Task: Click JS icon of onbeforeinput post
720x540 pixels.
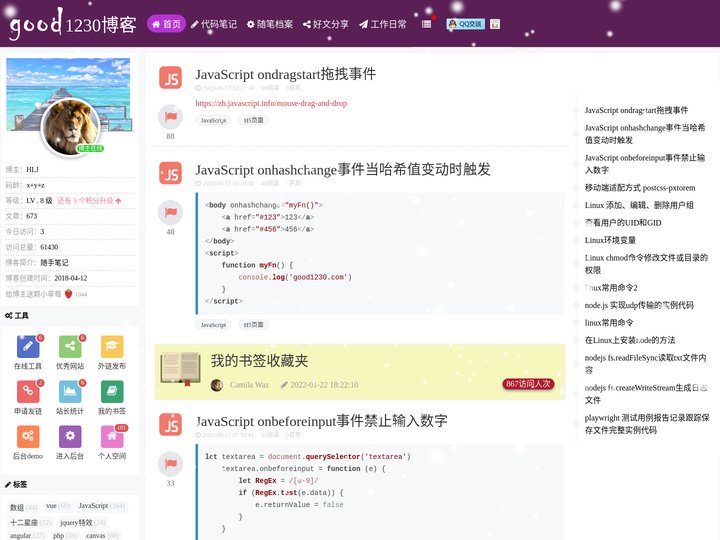Action: coord(170,424)
